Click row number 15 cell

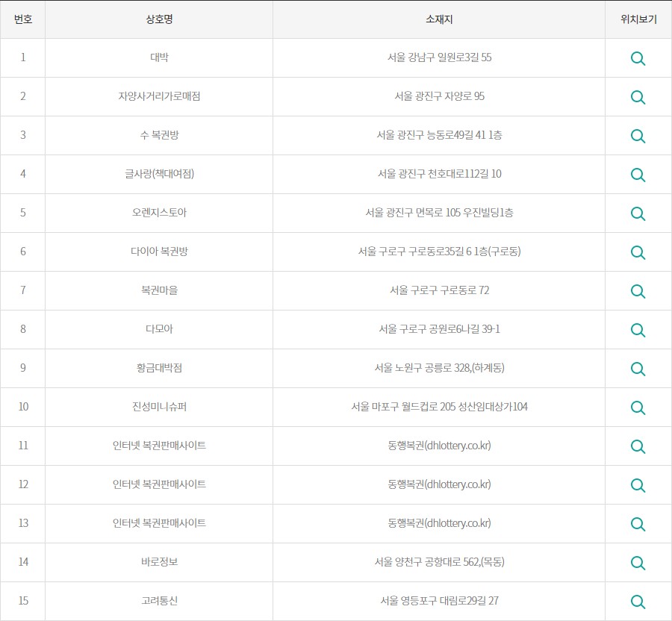click(22, 600)
